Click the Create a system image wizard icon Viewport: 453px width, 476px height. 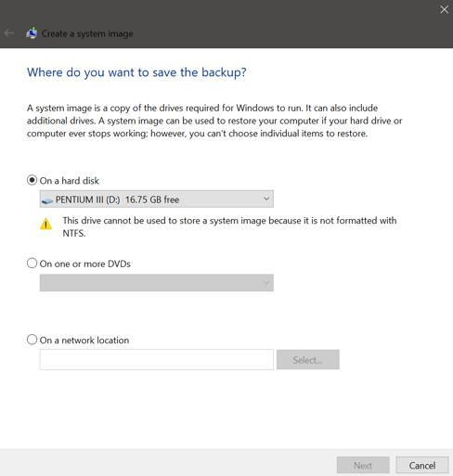pyautogui.click(x=32, y=33)
